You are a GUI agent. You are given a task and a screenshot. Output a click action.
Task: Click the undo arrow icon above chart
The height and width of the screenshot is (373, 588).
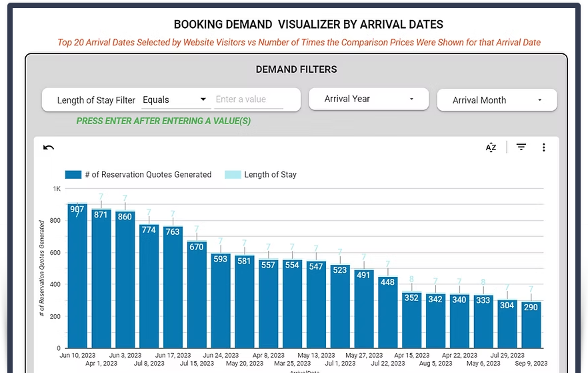coord(48,147)
